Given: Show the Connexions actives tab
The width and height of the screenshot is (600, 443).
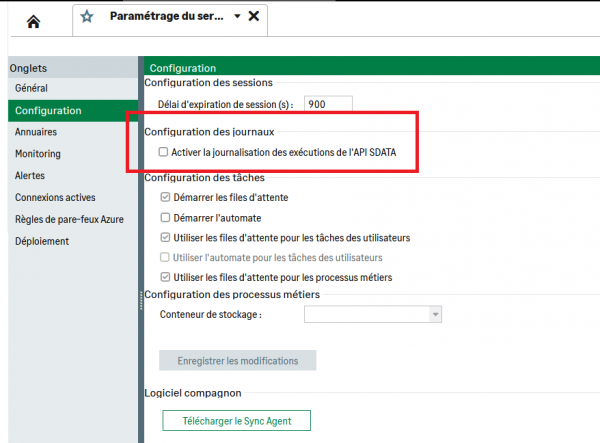Looking at the screenshot, I should tap(73, 197).
